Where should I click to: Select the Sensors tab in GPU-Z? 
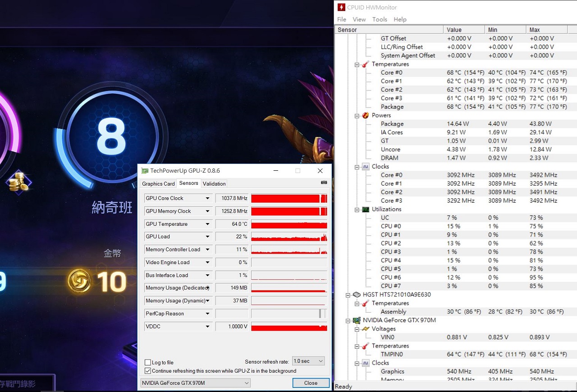(x=188, y=183)
